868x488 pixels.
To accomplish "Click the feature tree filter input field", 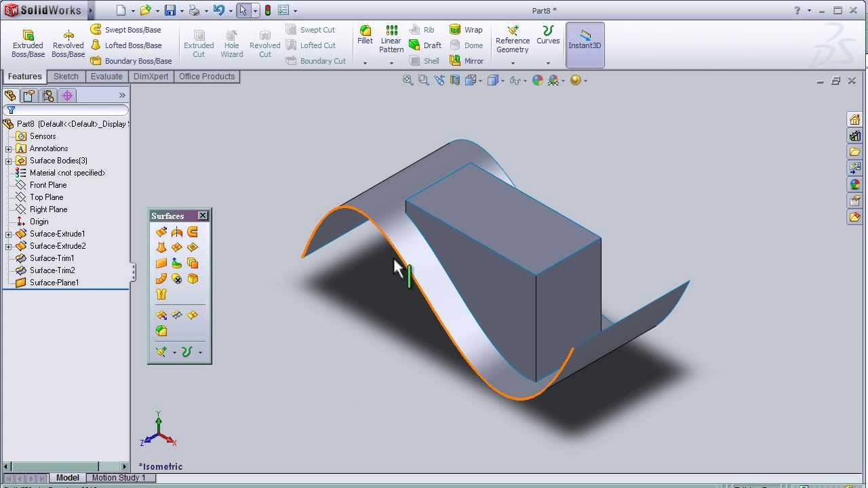I will point(66,110).
